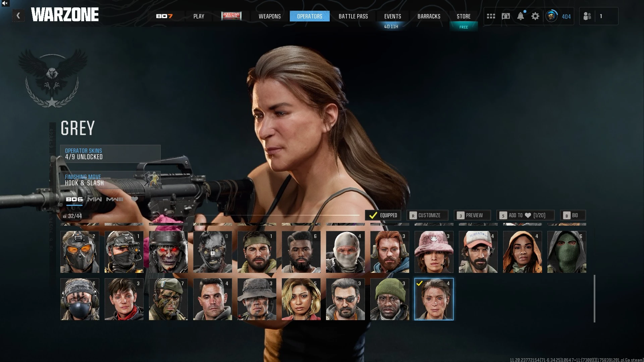Open settings gear icon

coord(535,16)
